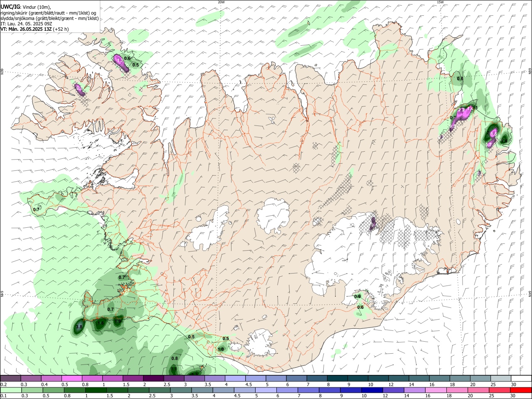Click the 3.8 precipitation value off Reykjanes

[x=79, y=327]
